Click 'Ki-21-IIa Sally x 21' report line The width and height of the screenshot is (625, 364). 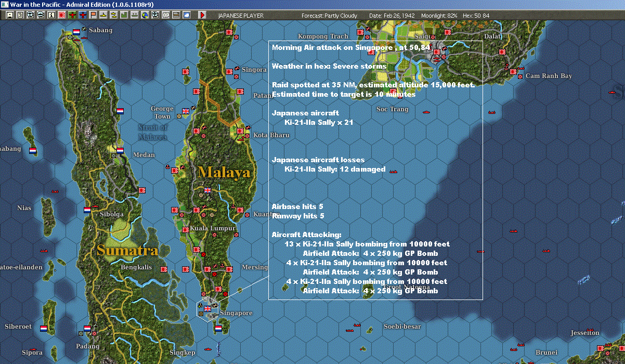click(x=319, y=122)
